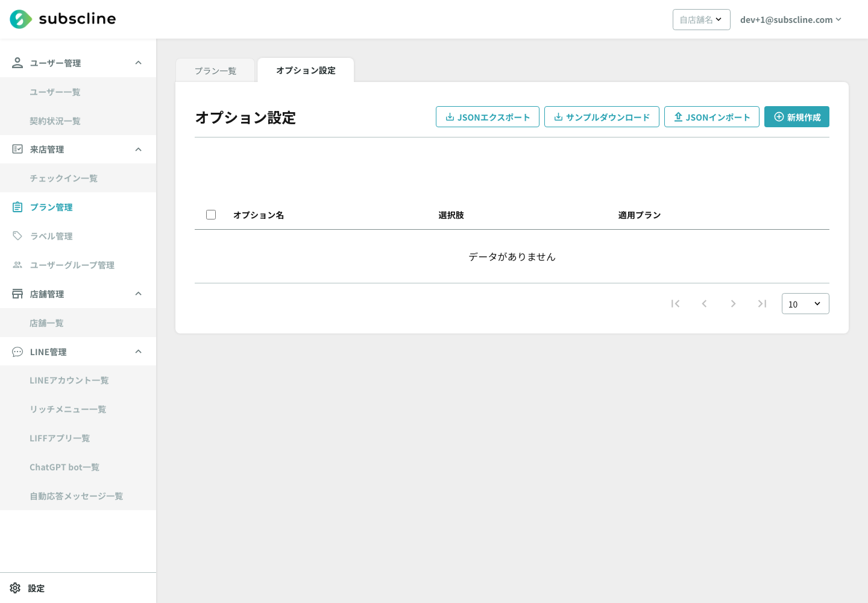Toggle the select-all options checkbox
This screenshot has width=868, height=603.
pos(211,215)
